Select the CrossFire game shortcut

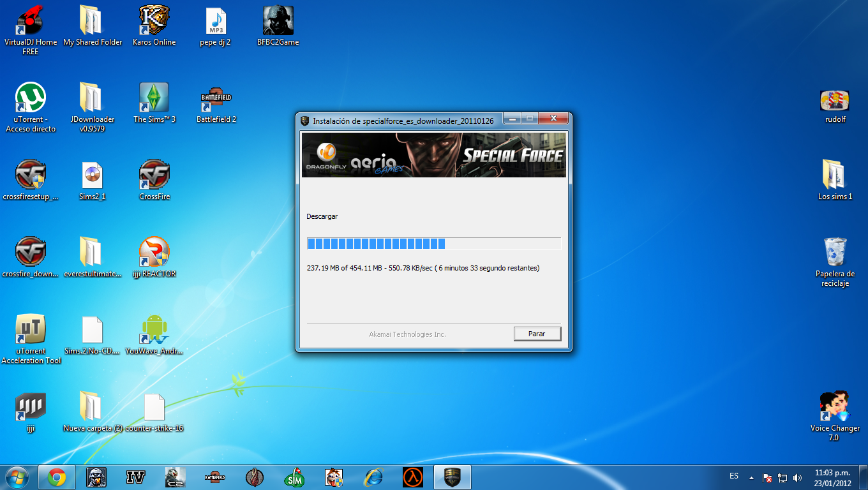coord(154,181)
